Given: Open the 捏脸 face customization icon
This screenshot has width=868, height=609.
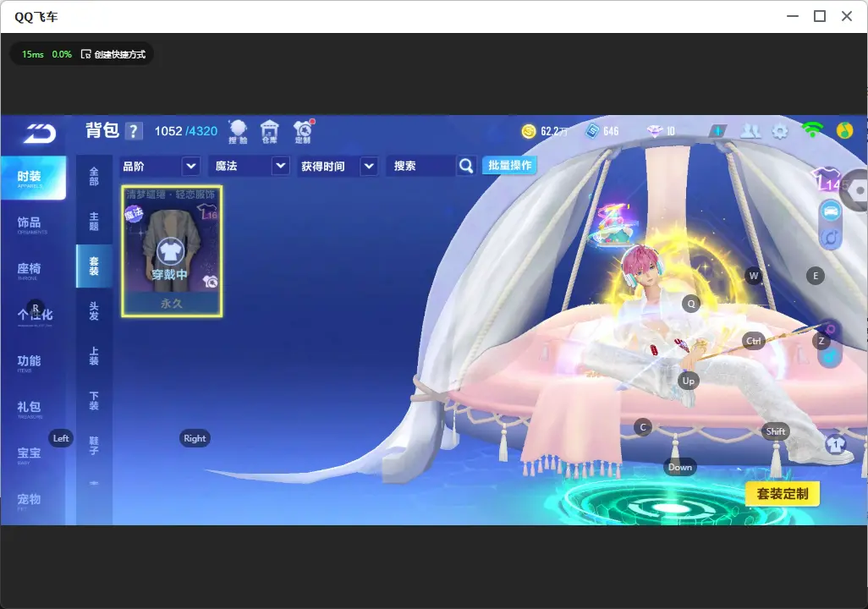Looking at the screenshot, I should pyautogui.click(x=238, y=132).
